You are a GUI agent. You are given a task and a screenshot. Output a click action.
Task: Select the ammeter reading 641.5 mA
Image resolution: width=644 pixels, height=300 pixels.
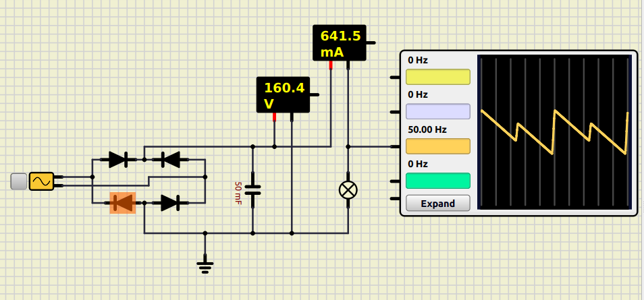pyautogui.click(x=339, y=43)
